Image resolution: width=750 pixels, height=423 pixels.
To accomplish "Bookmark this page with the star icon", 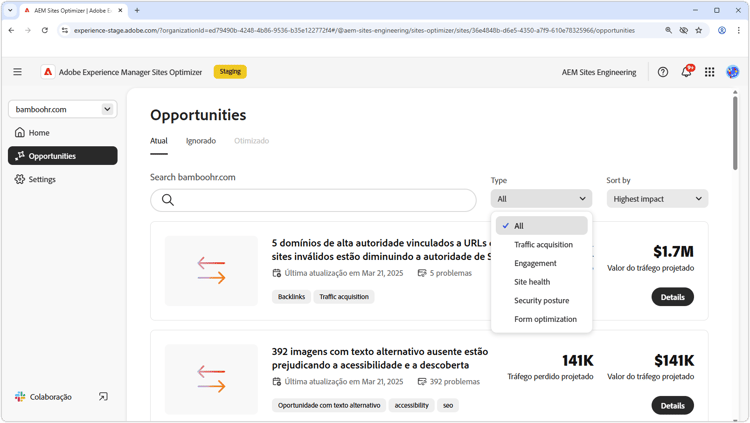I will coord(698,30).
